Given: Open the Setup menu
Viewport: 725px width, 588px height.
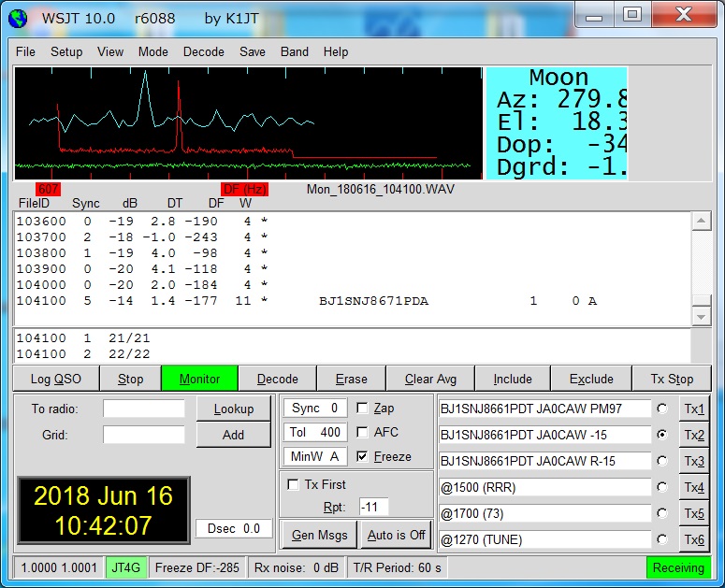Looking at the screenshot, I should click(66, 51).
